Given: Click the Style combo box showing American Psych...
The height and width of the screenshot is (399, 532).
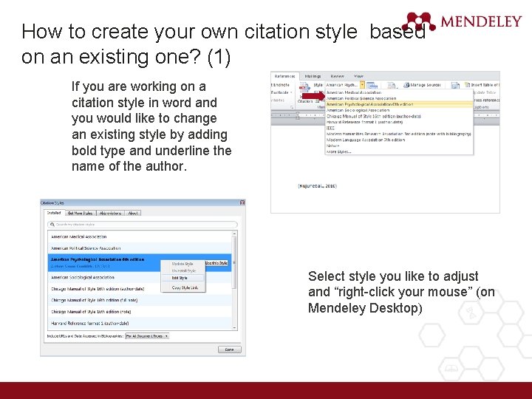Looking at the screenshot, I should click(345, 85).
